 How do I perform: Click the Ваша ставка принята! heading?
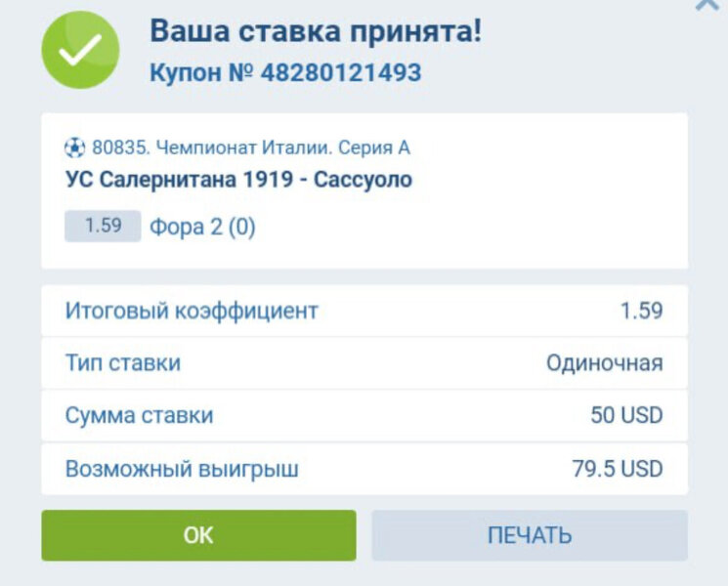coord(315,30)
